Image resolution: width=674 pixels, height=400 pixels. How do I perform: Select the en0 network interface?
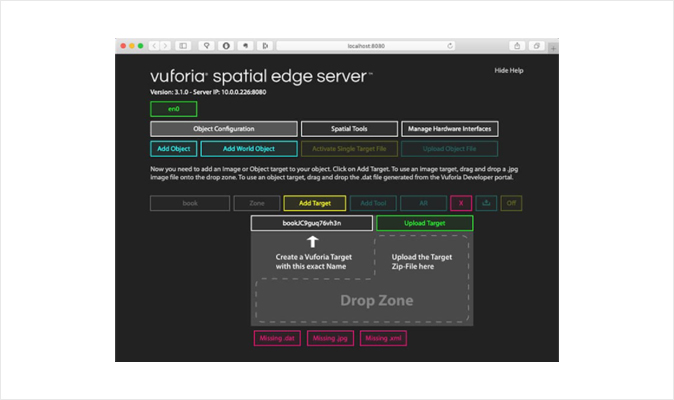(x=174, y=109)
